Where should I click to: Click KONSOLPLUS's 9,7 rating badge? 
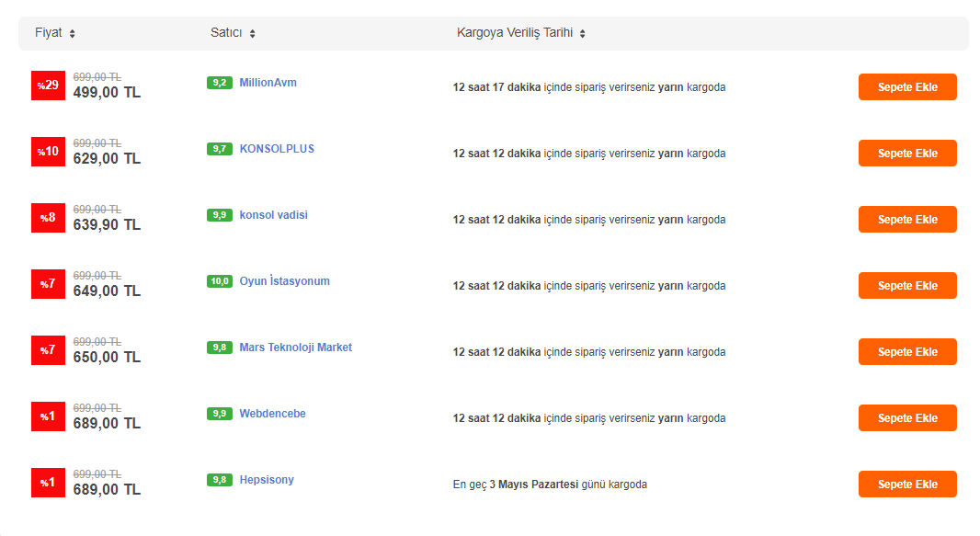click(x=220, y=149)
